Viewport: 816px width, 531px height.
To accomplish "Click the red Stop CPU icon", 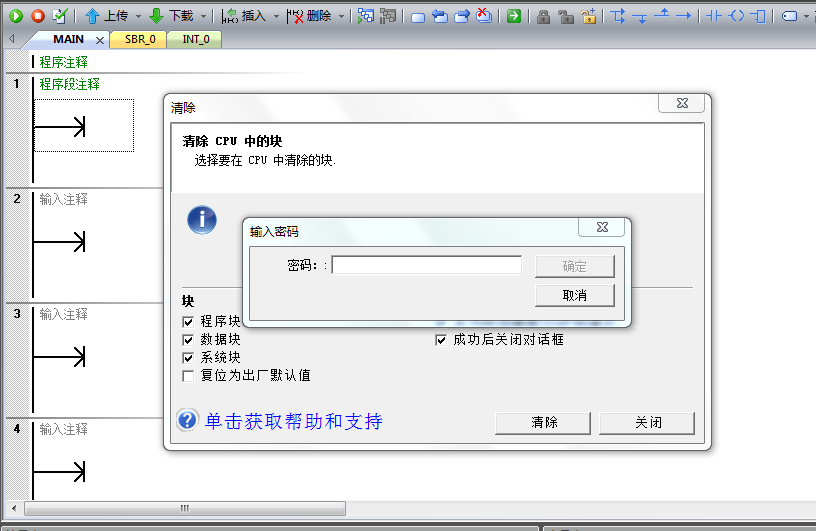I will pos(38,16).
